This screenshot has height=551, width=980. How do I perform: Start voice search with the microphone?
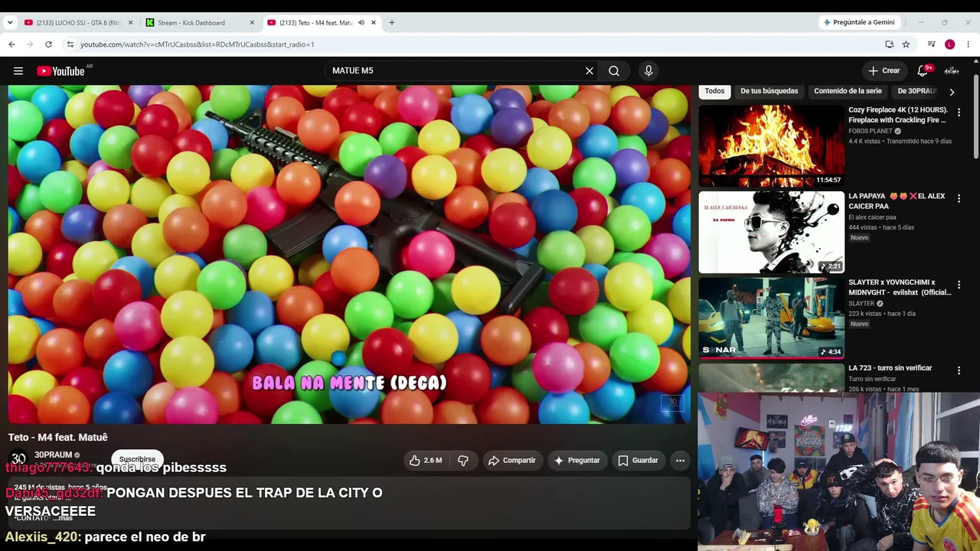click(x=648, y=71)
